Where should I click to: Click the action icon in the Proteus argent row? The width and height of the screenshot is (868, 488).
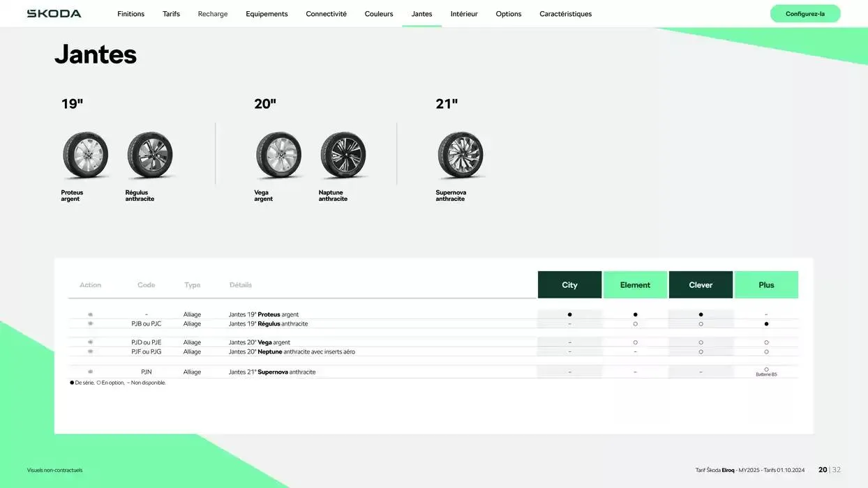point(90,314)
